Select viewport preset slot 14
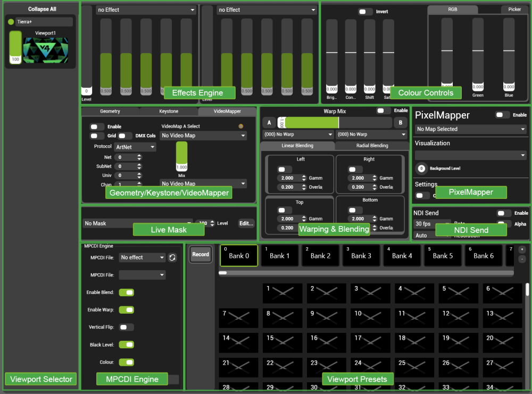Viewport: 532px width, 394px height. pos(238,342)
